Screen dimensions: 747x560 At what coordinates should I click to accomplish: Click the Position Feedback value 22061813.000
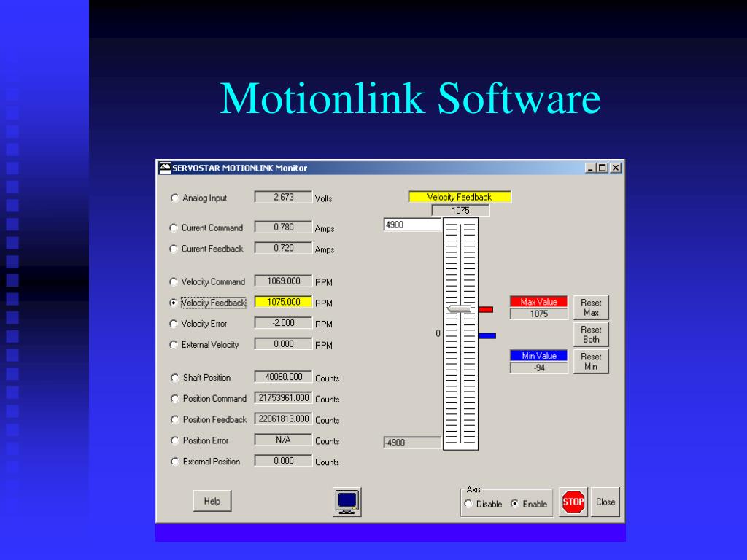tap(284, 419)
